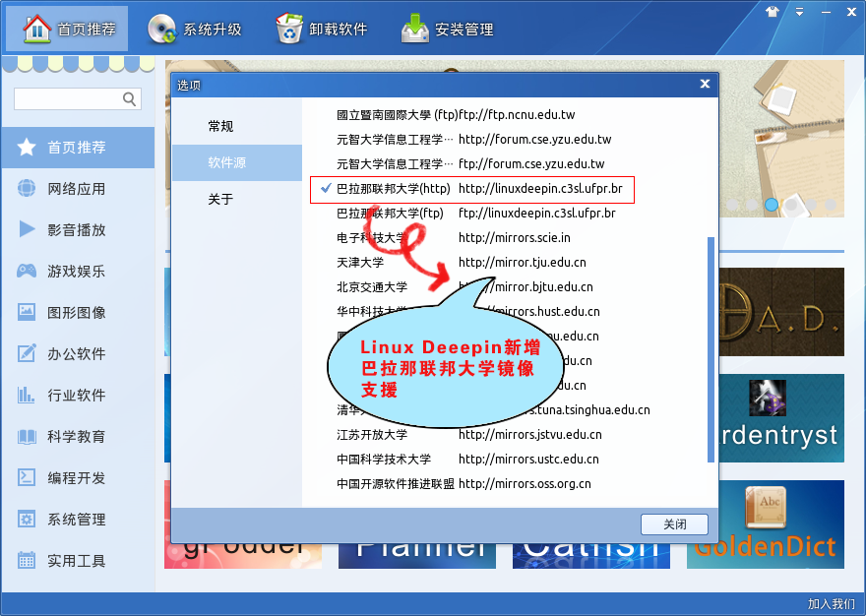Select mirror ftp://forum.cse.yzu.edu.tw
The image size is (866, 616).
coord(472,164)
